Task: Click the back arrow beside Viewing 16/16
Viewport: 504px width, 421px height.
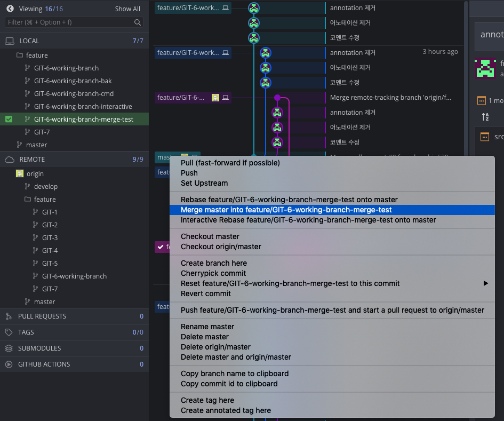Action: pyautogui.click(x=10, y=9)
